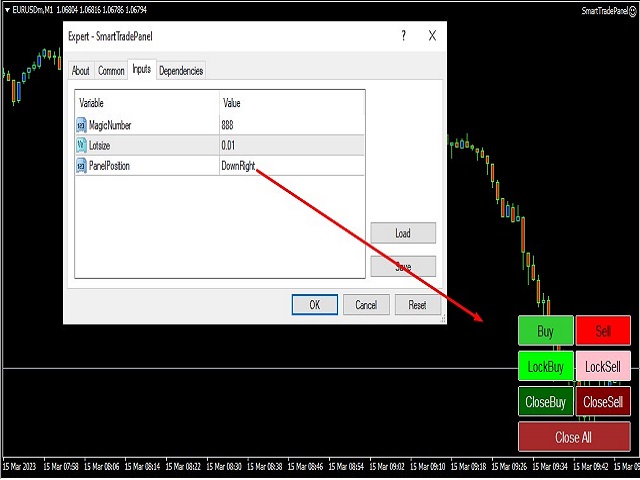This screenshot has width=640, height=480.
Task: Close the Expert dialog window
Action: 432,36
